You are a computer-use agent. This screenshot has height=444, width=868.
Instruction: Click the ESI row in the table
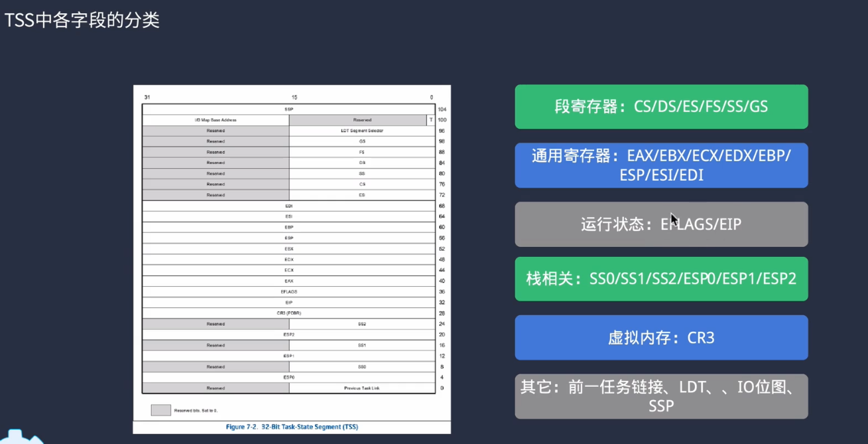pyautogui.click(x=288, y=216)
